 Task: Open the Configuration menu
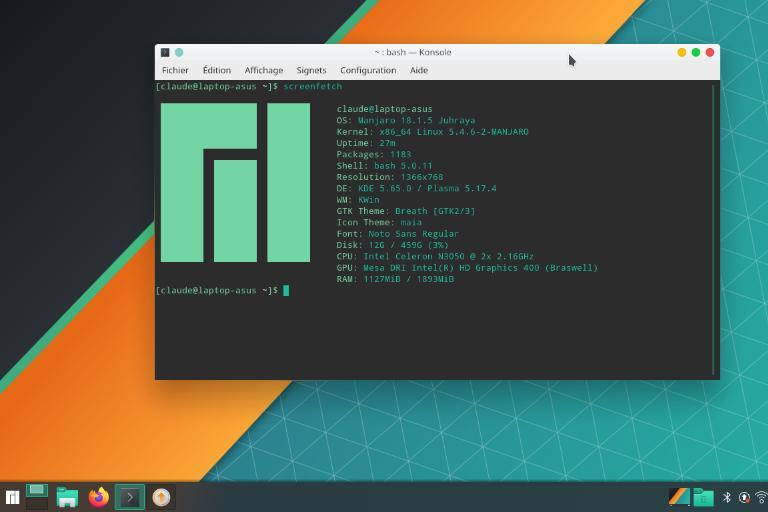coord(368,70)
